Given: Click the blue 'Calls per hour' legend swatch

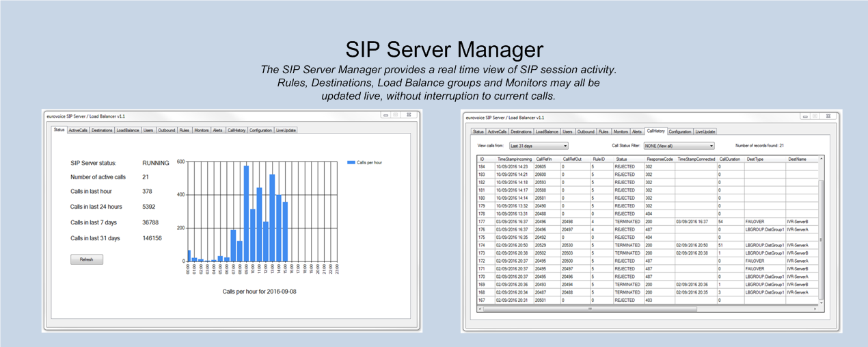Looking at the screenshot, I should (x=351, y=163).
